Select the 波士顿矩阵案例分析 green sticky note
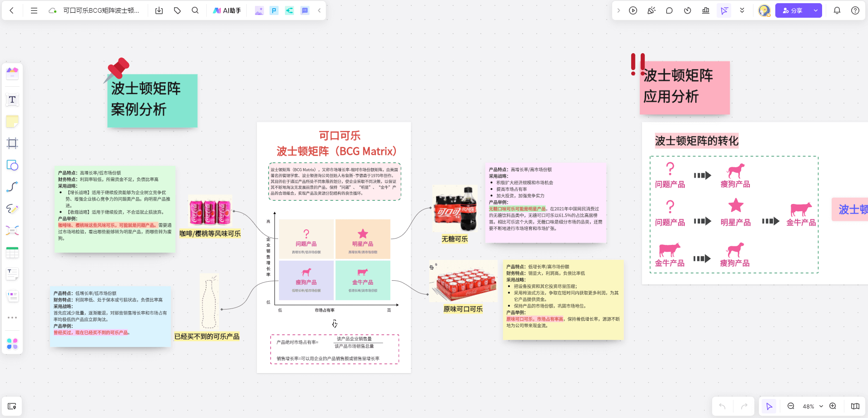 coord(152,100)
